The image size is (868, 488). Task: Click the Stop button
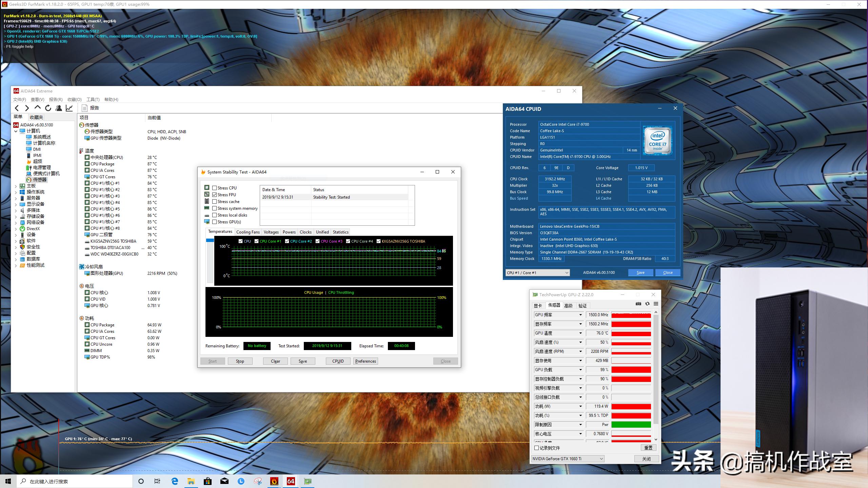pyautogui.click(x=240, y=361)
